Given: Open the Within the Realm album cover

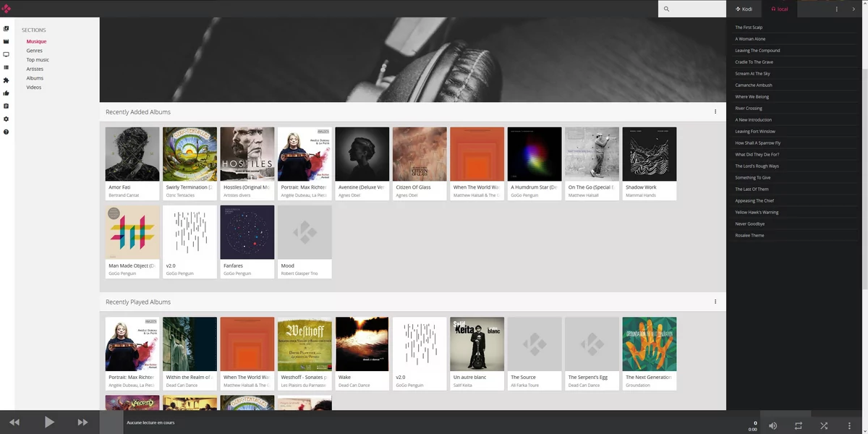Looking at the screenshot, I should click(x=190, y=344).
